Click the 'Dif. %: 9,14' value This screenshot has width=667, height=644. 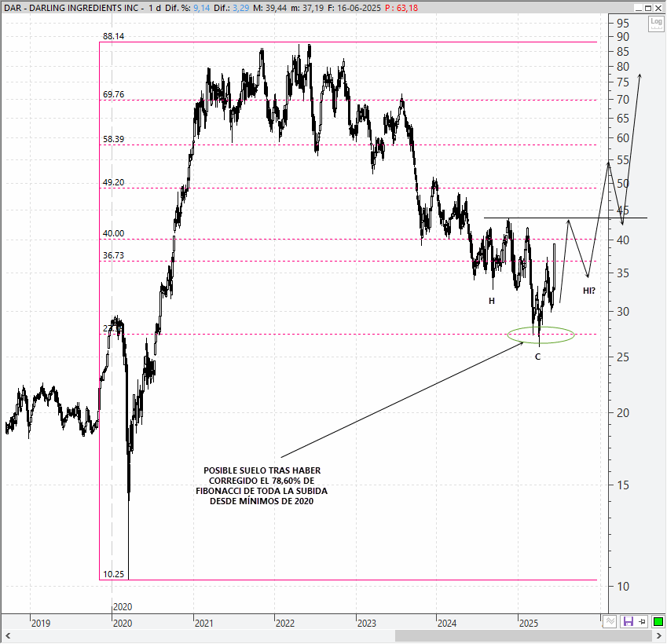[187, 8]
